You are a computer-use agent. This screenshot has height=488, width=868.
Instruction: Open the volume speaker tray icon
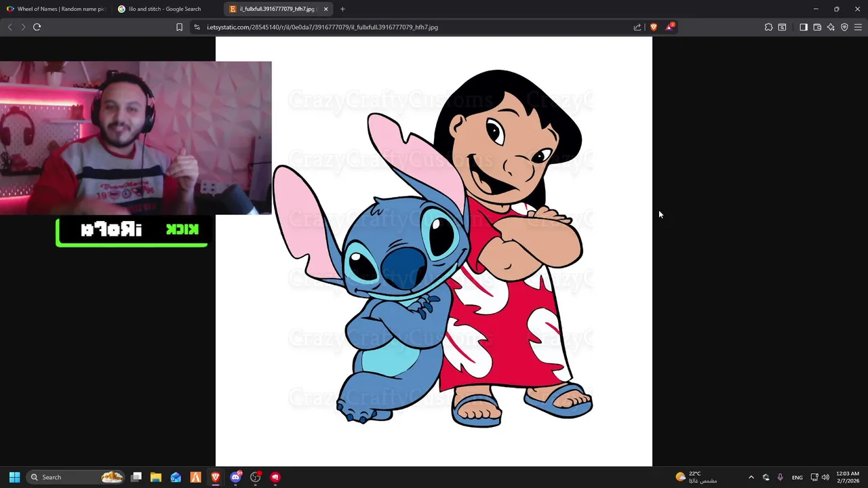(825, 477)
